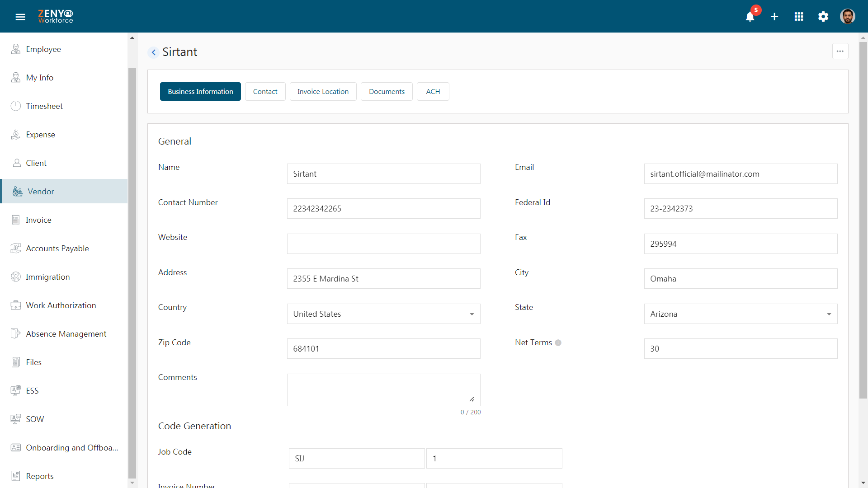Open the Vendor section icon

click(x=17, y=191)
